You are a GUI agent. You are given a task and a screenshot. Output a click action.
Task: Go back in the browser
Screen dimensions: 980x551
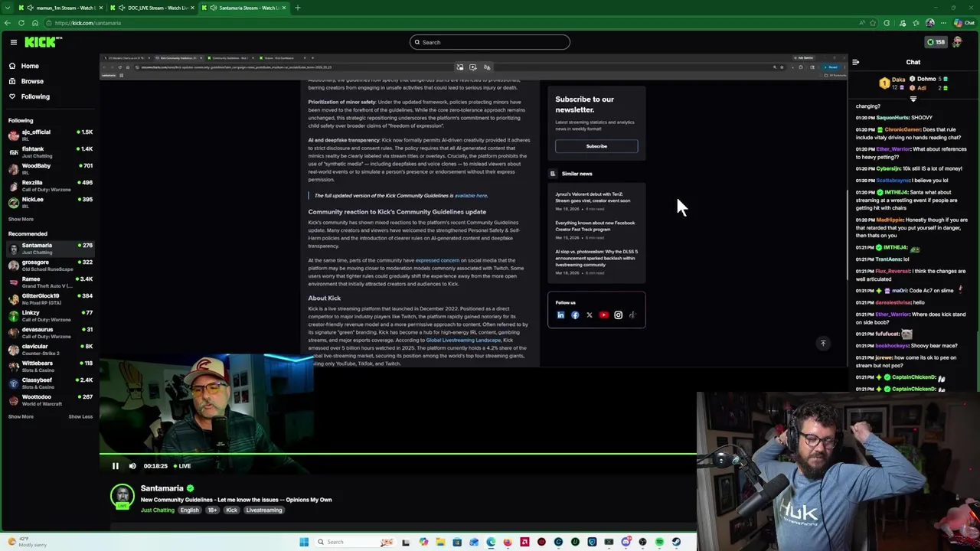[8, 23]
